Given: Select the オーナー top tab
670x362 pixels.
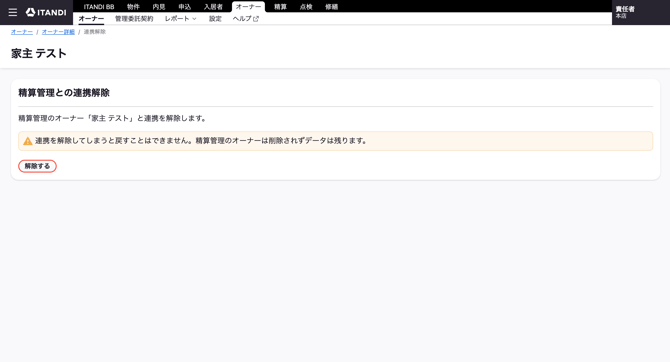Looking at the screenshot, I should pos(248,7).
